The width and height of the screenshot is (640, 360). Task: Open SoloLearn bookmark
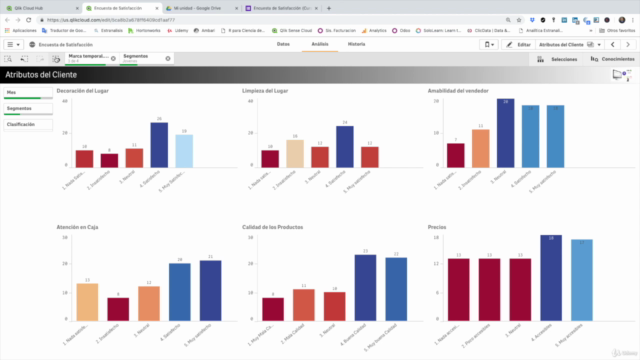(439, 31)
